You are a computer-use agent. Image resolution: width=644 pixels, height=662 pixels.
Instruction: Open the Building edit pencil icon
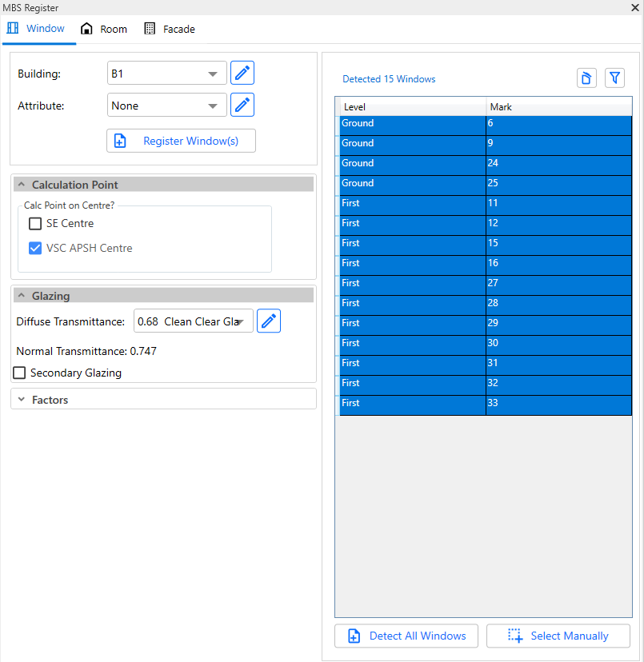(242, 73)
